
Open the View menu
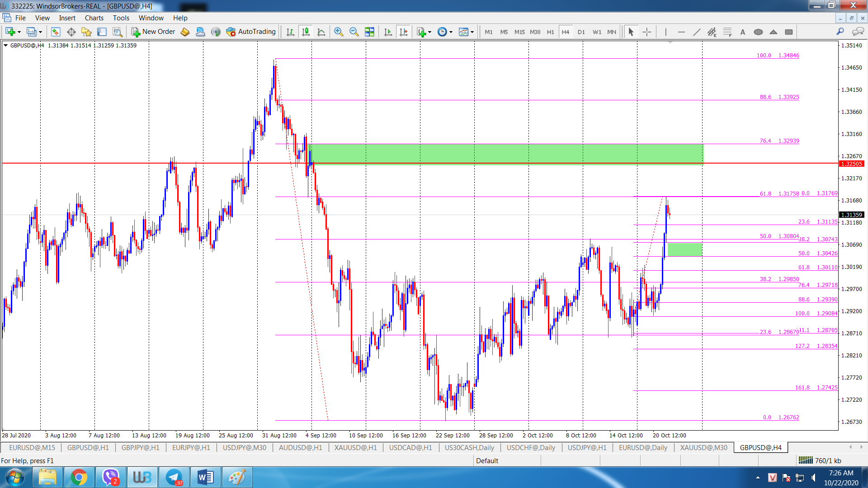[x=42, y=18]
